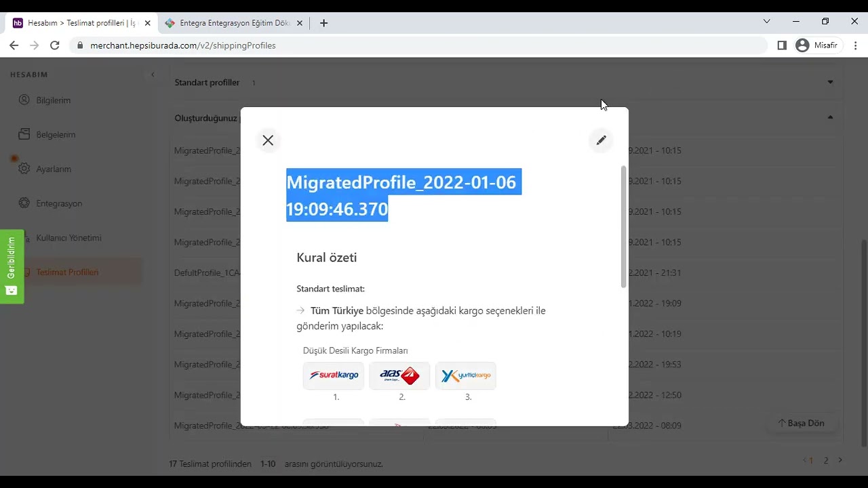The image size is (868, 488).
Task: Collapse the Oluşturduğunuz profiller section
Action: (x=830, y=117)
